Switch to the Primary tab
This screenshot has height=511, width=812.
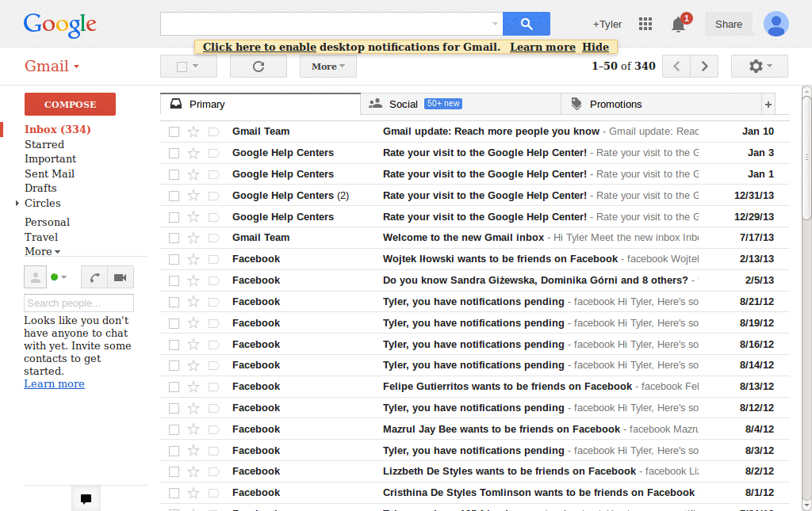(260, 105)
